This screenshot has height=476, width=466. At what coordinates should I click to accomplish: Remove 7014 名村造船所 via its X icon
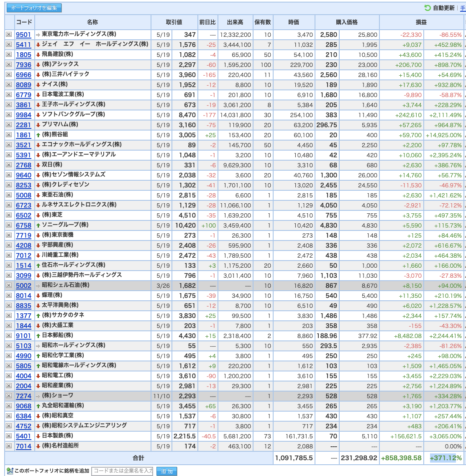(9, 446)
